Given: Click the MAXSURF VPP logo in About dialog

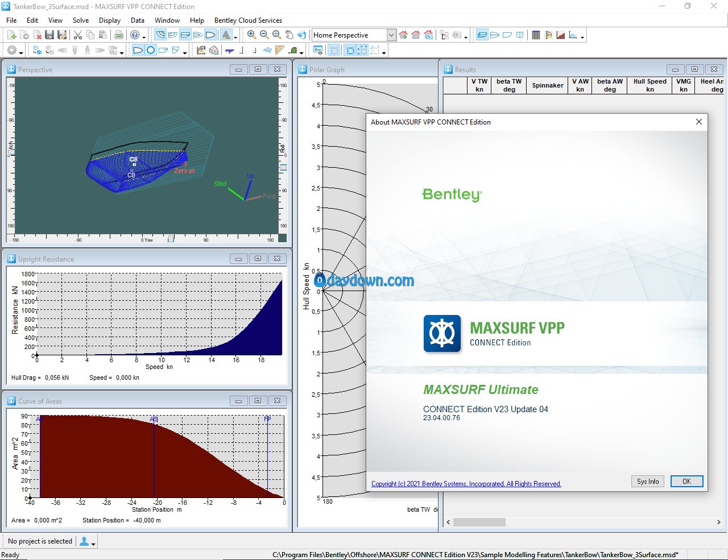Looking at the screenshot, I should click(x=442, y=334).
